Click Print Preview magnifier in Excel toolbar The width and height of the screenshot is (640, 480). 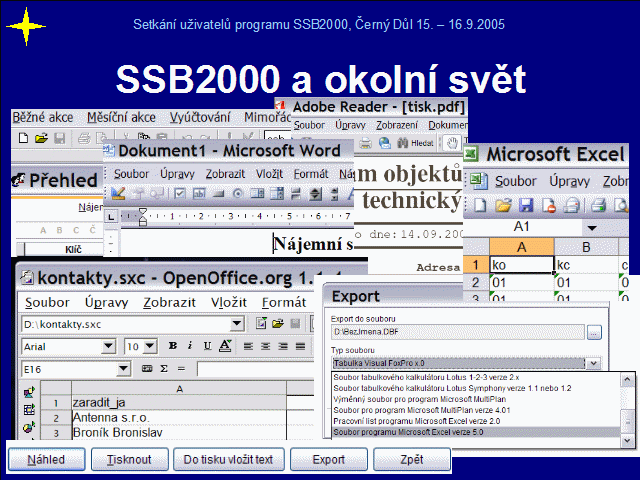(621, 205)
